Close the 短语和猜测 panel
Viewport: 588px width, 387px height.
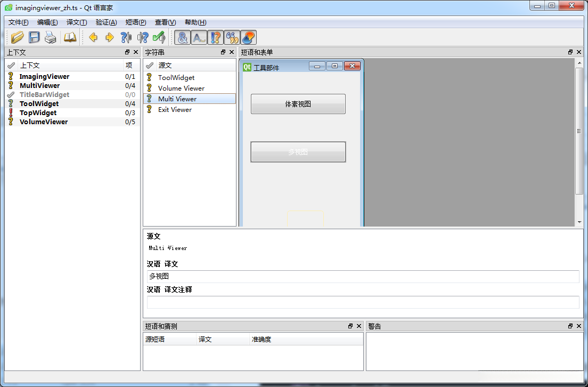(x=359, y=326)
